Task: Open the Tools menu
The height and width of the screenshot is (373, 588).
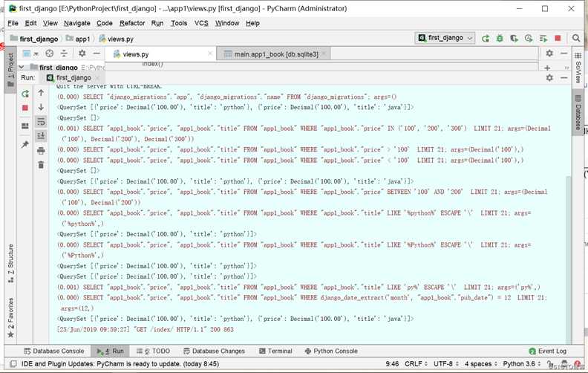Action: (x=179, y=23)
